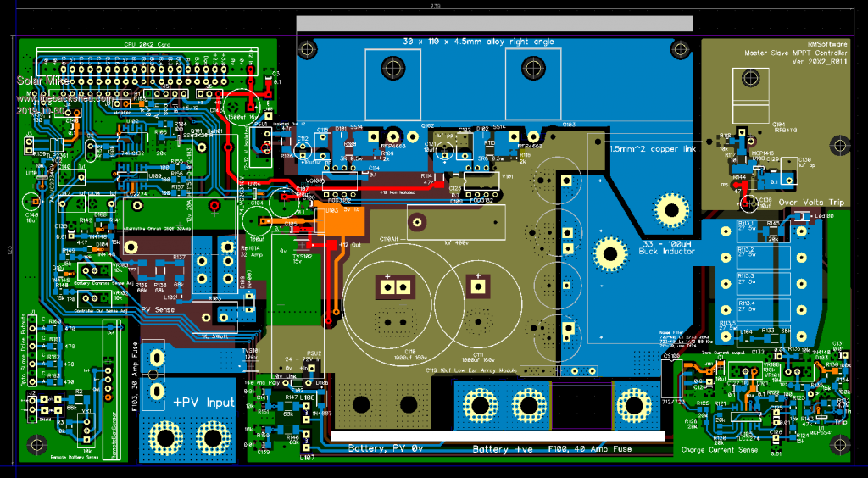
Task: Click the Charge Current Sense label
Action: click(x=721, y=450)
